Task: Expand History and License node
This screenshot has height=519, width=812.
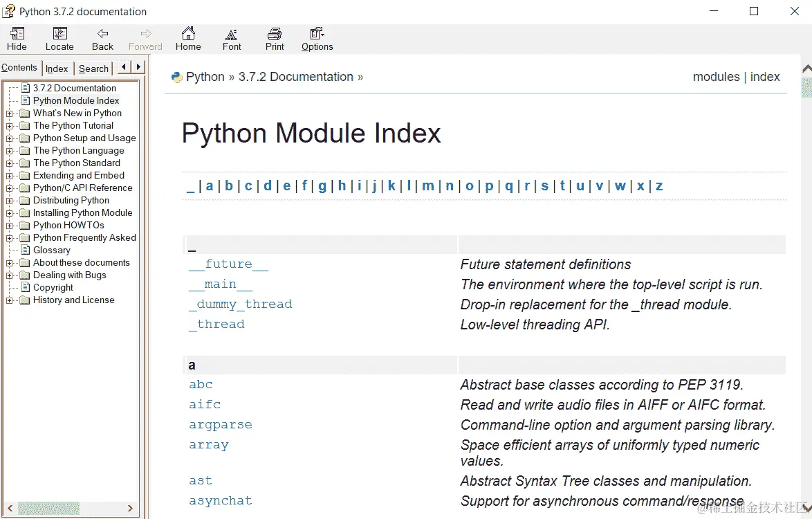Action: [x=9, y=300]
